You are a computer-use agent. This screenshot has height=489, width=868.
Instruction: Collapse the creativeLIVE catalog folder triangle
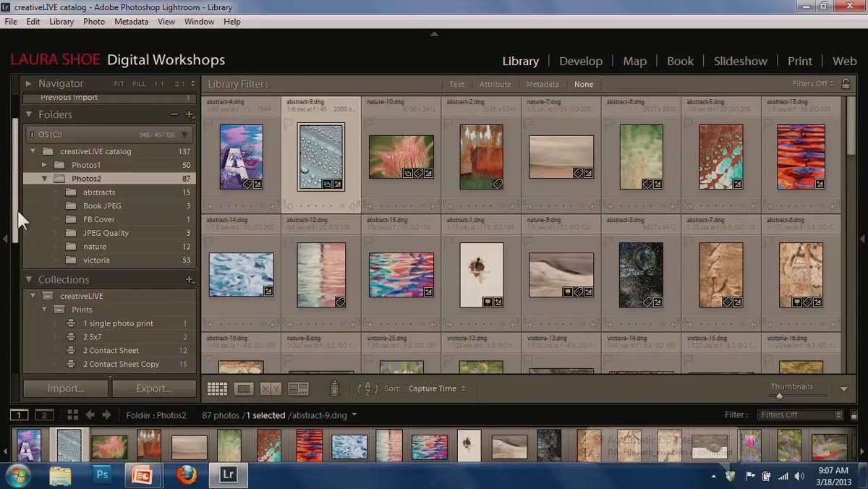33,151
